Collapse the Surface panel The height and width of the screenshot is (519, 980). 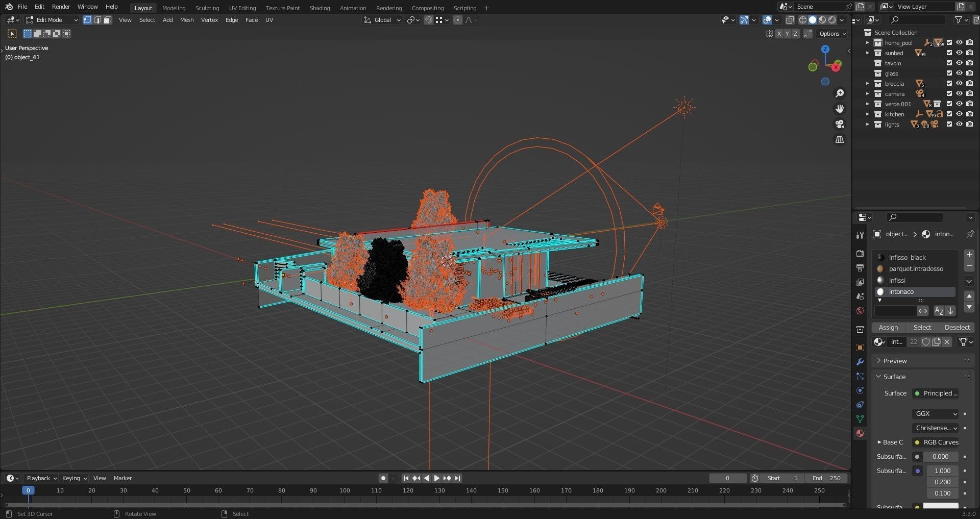[894, 377]
